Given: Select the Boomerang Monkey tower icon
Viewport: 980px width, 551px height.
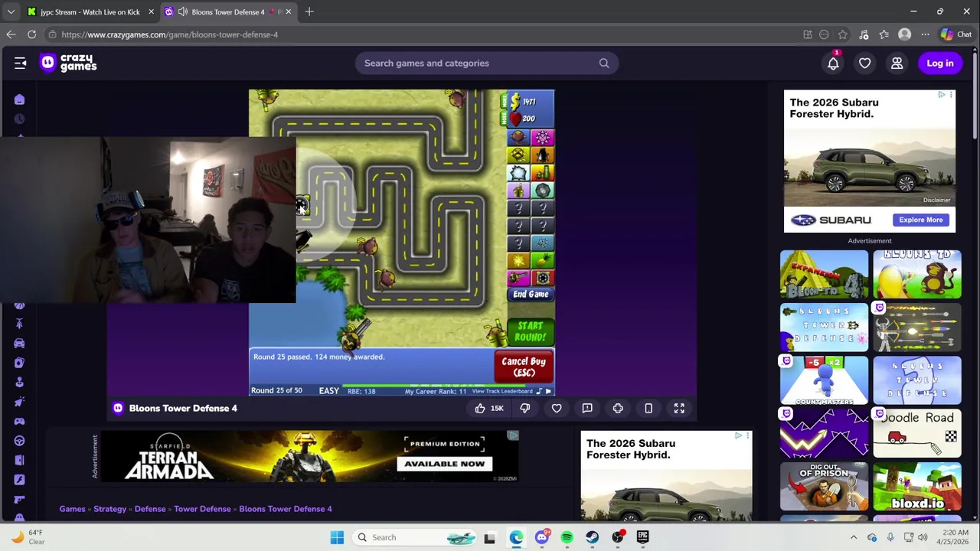Looking at the screenshot, I should [518, 155].
